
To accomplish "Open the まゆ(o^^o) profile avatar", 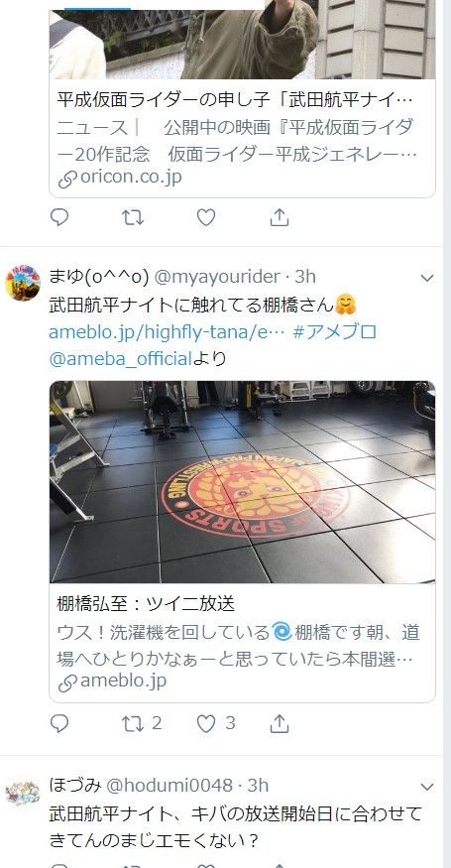I will (23, 283).
